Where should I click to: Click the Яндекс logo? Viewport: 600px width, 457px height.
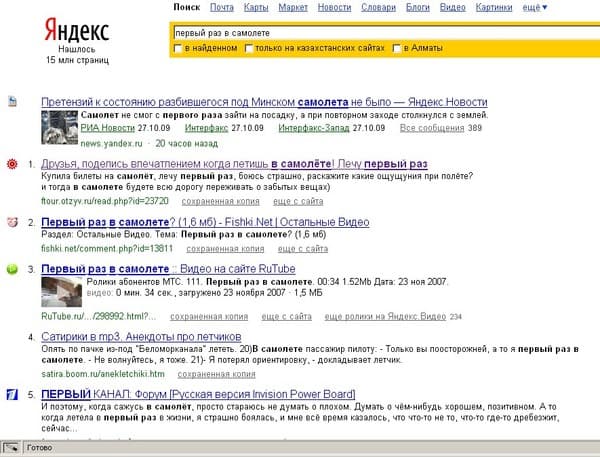click(77, 30)
